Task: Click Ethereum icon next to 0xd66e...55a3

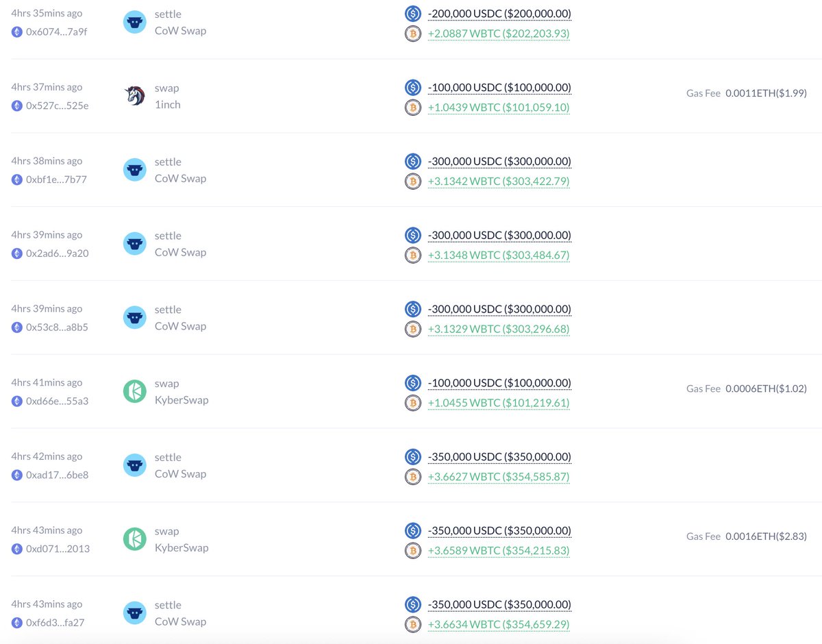Action: 17,401
